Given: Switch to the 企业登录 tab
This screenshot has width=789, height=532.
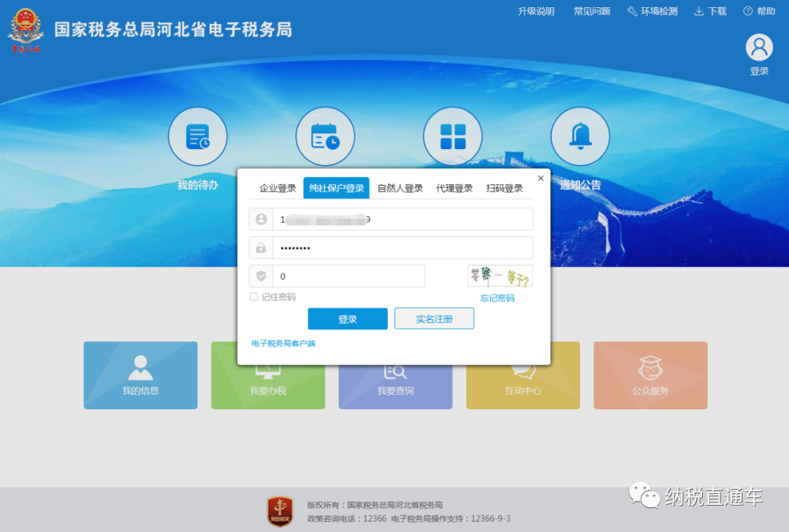Looking at the screenshot, I should [x=278, y=189].
